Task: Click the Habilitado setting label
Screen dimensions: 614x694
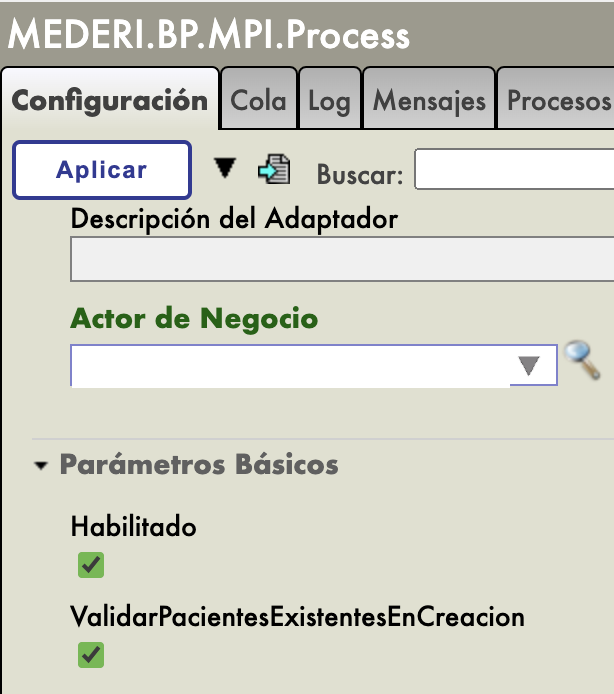Action: (x=133, y=527)
